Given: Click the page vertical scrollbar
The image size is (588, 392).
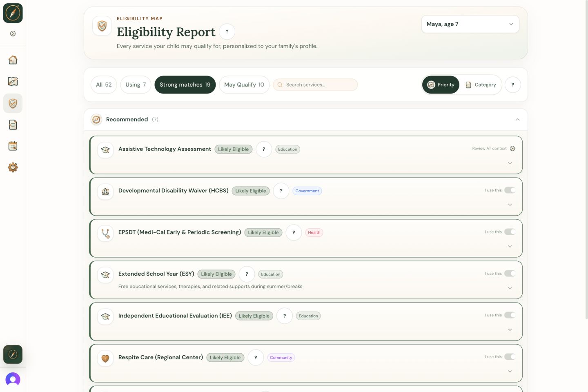Looking at the screenshot, I should click(586, 159).
